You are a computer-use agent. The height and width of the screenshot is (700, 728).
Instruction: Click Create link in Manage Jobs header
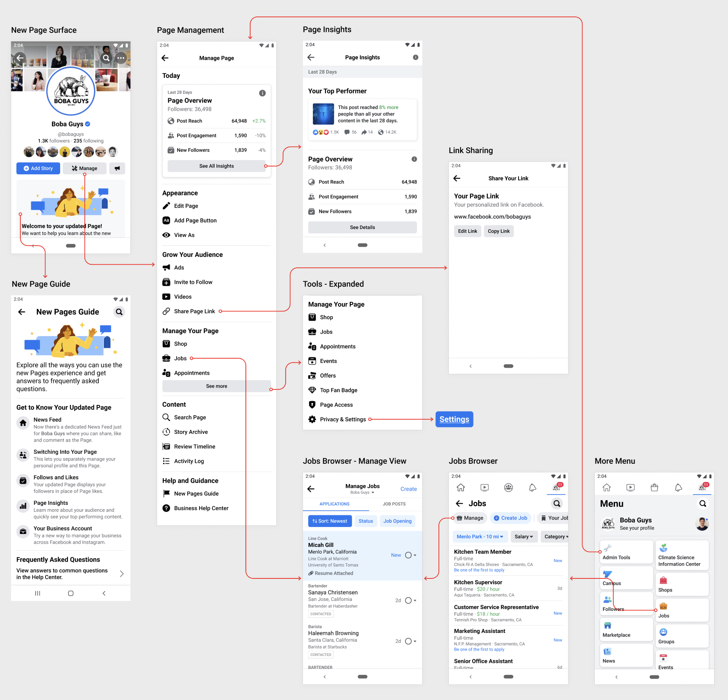point(409,489)
